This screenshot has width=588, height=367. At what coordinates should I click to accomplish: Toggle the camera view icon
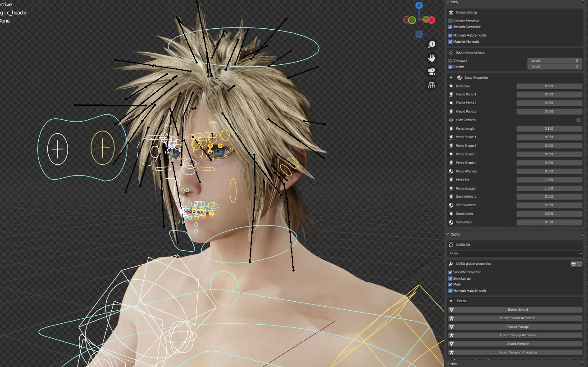(x=432, y=72)
